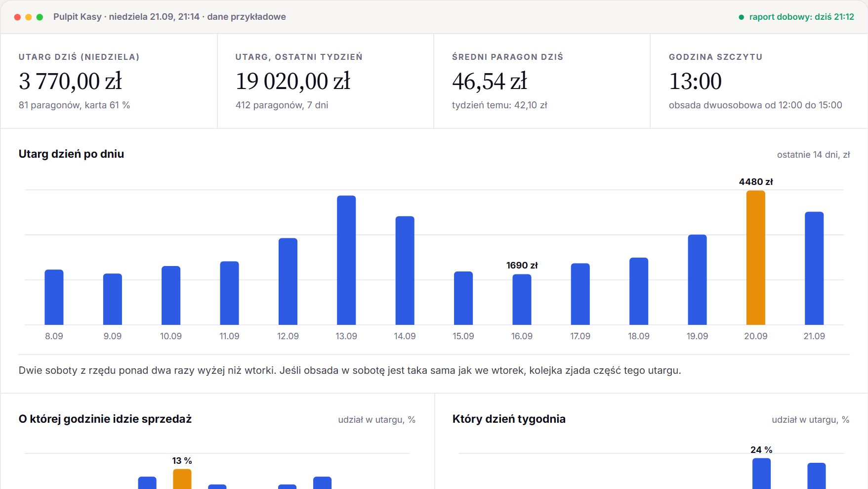The image size is (868, 489).
Task: Click the 19.09 bar in the daily chart
Action: [697, 279]
